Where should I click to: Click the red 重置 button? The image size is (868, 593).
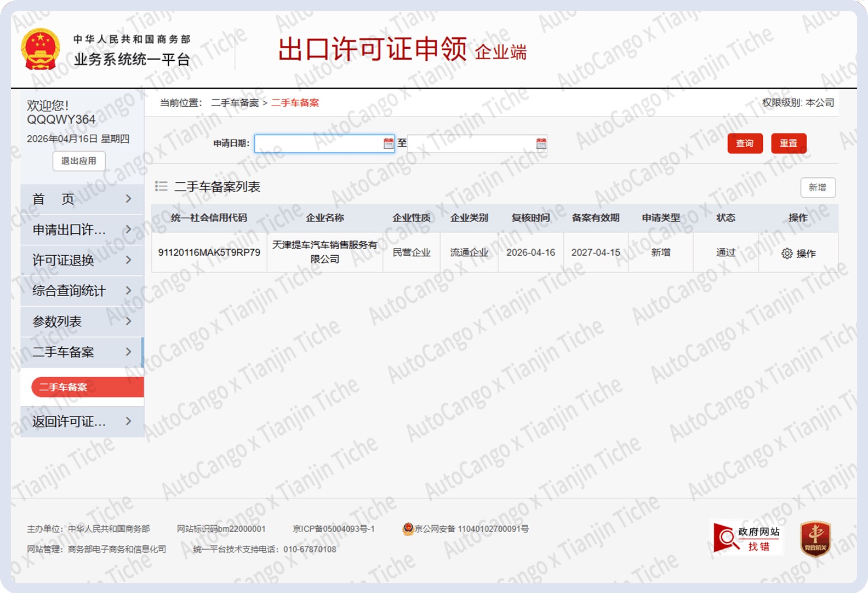[789, 143]
